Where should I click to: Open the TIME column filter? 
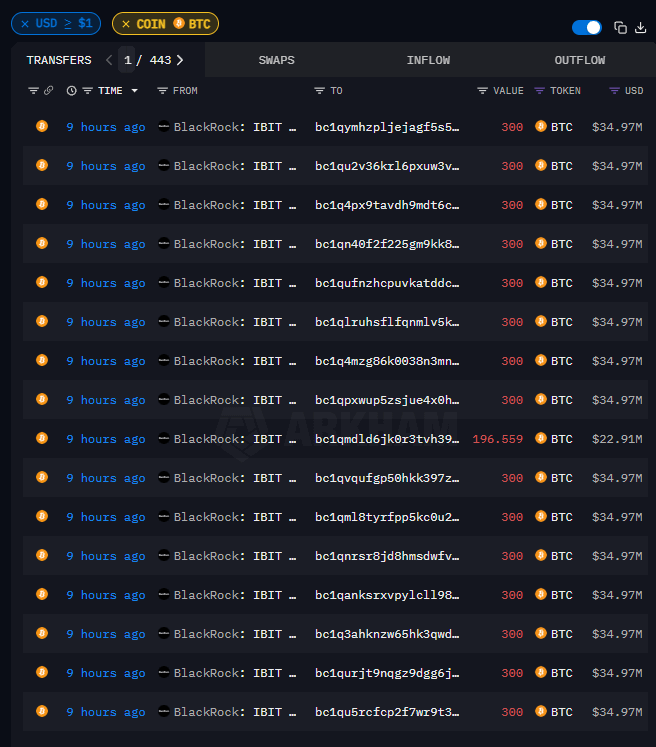pyautogui.click(x=87, y=91)
